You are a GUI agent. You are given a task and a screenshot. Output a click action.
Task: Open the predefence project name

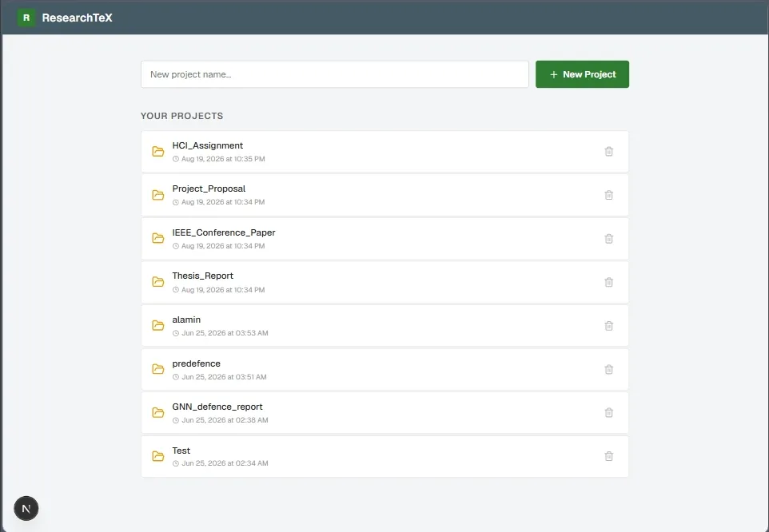click(196, 363)
